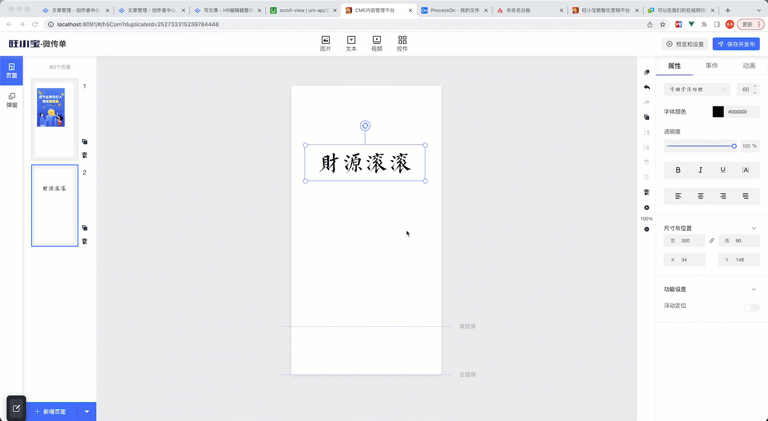Align text to the left
Viewport: 768px width, 421px height.
(678, 196)
